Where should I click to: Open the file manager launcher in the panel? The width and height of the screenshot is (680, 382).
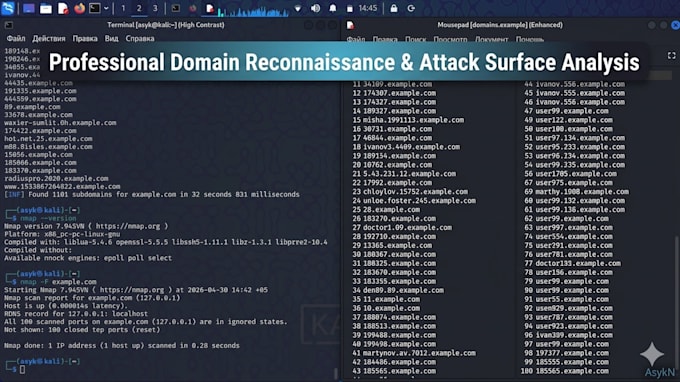(46, 8)
